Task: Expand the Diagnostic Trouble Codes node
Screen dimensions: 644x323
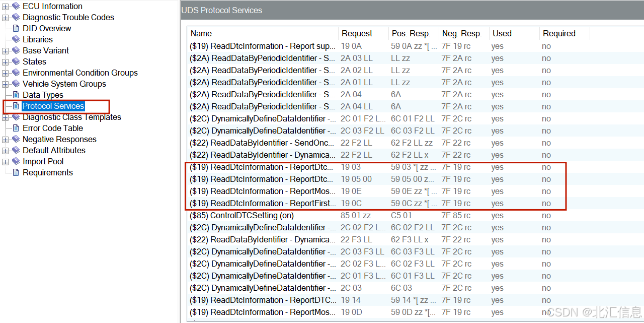Action: (x=6, y=18)
